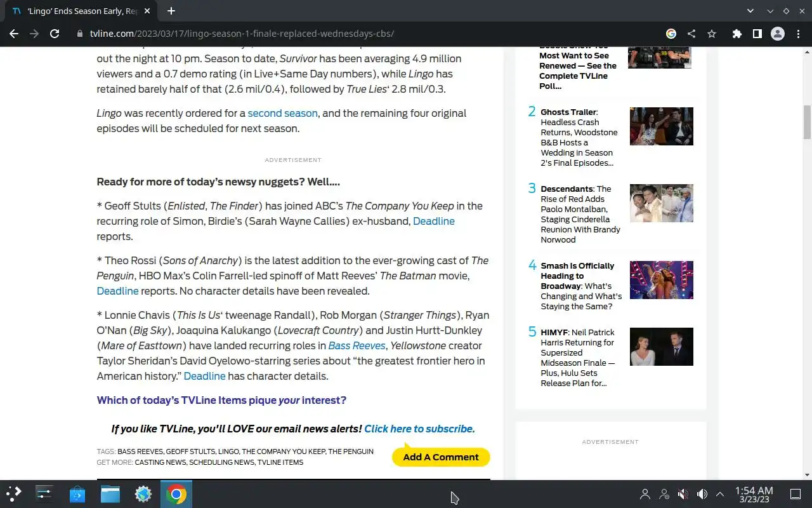Show desktop via the corner button
This screenshot has height=508, width=812.
(x=796, y=493)
